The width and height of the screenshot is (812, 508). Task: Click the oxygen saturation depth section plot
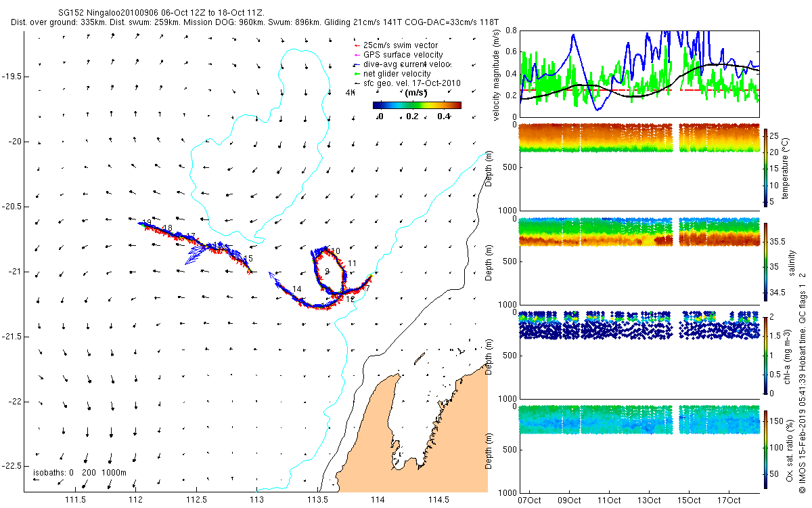638,449
